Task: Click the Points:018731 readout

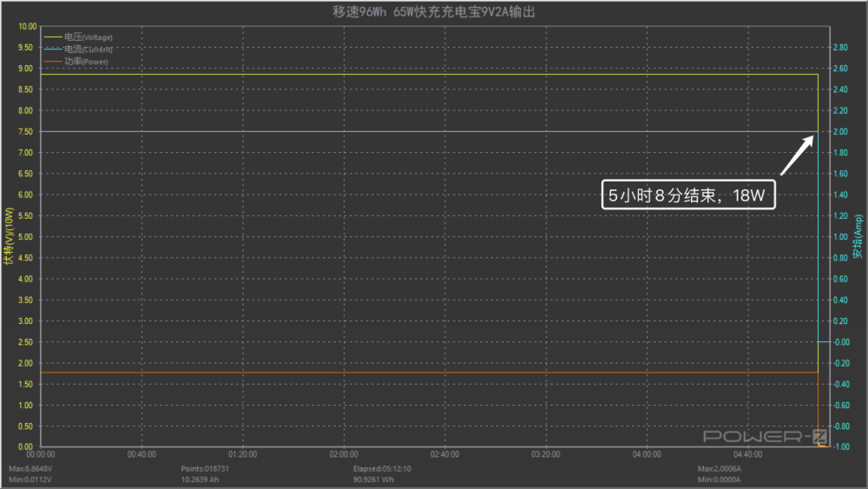Action: tap(205, 468)
